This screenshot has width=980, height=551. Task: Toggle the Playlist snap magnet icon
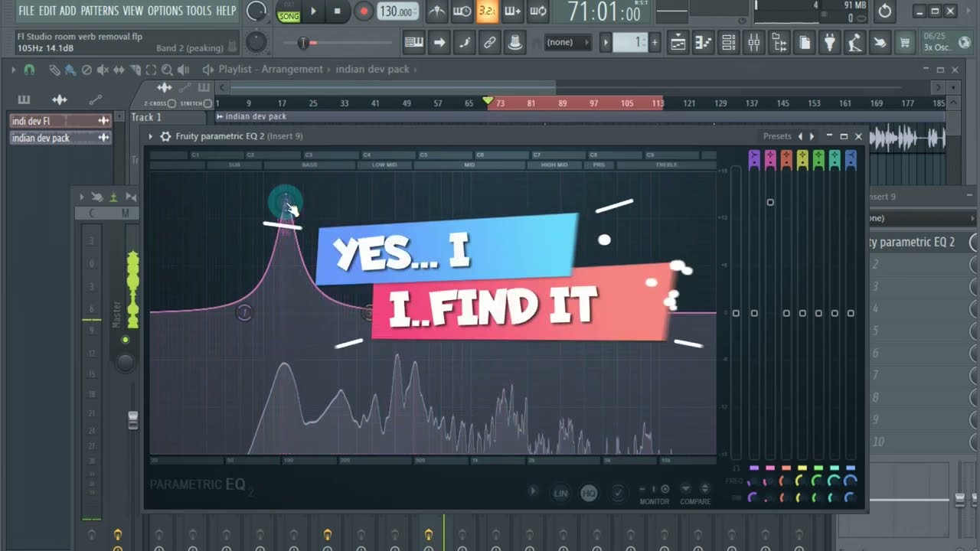29,70
